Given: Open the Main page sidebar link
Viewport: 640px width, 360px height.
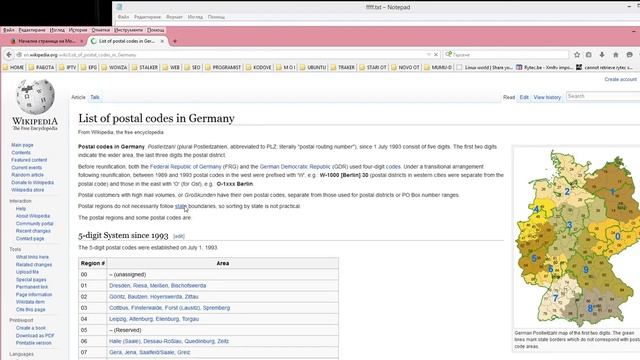Looking at the screenshot, I should click(x=22, y=145).
